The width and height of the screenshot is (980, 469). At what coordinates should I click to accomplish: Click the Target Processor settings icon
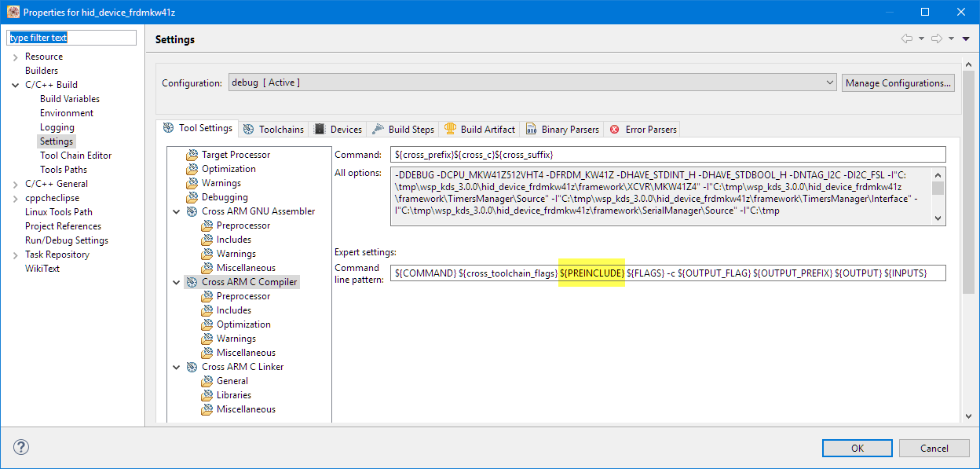coord(192,155)
